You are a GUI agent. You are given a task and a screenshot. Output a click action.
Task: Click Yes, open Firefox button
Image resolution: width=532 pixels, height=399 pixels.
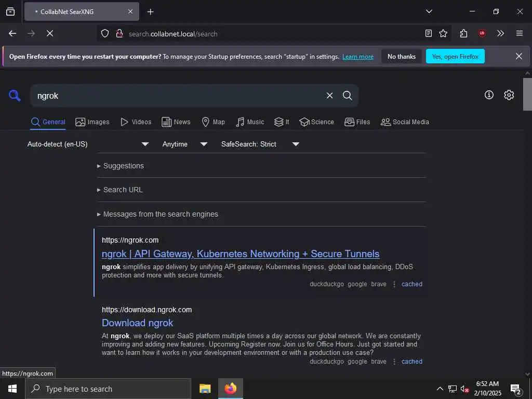[x=455, y=56]
